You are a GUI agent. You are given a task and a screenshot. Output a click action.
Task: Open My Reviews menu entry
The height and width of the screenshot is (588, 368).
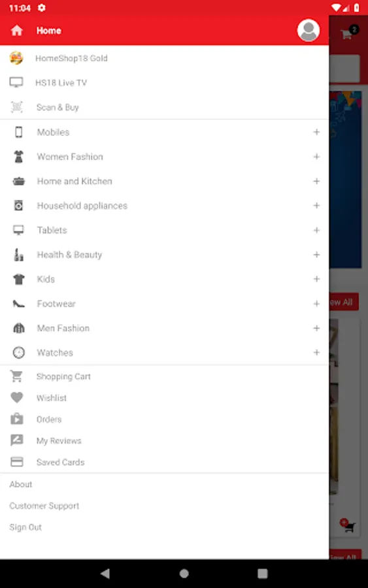(x=164, y=440)
